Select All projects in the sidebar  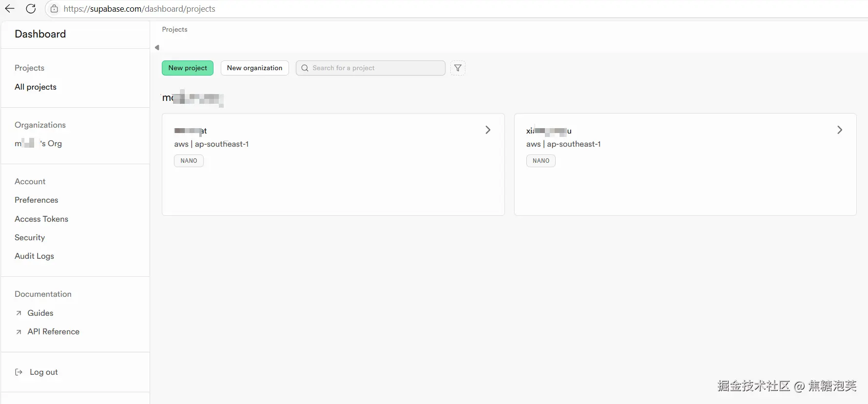36,87
